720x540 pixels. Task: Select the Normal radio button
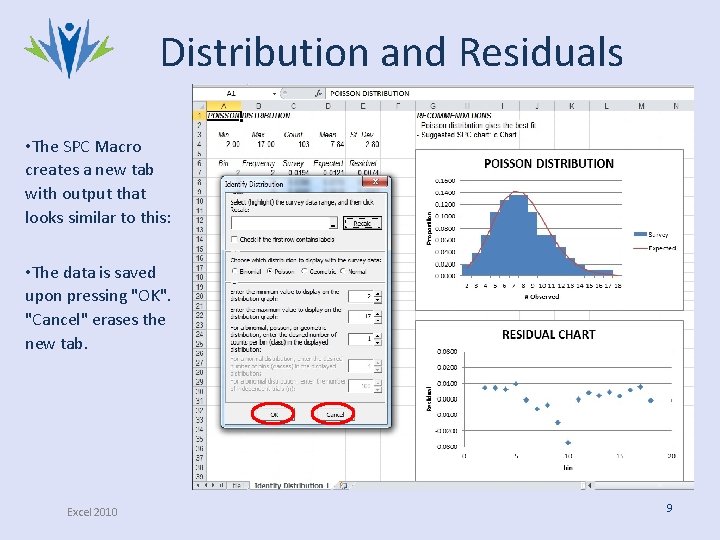343,271
